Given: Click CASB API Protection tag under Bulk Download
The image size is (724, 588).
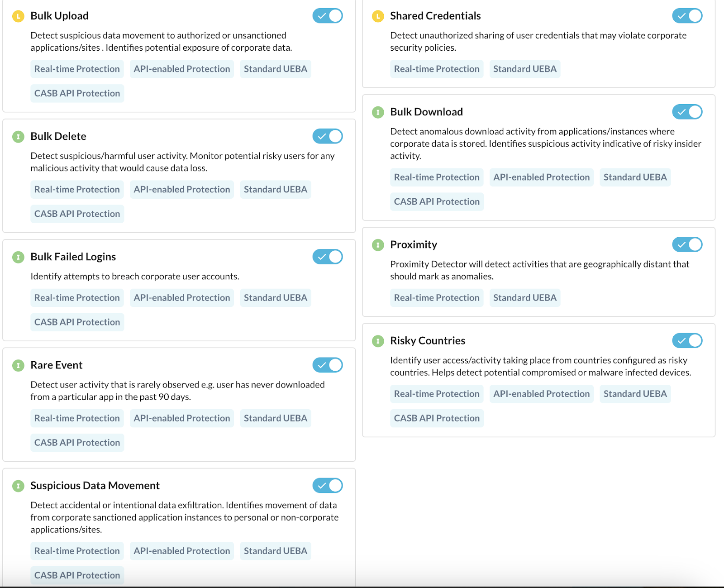Looking at the screenshot, I should click(437, 201).
